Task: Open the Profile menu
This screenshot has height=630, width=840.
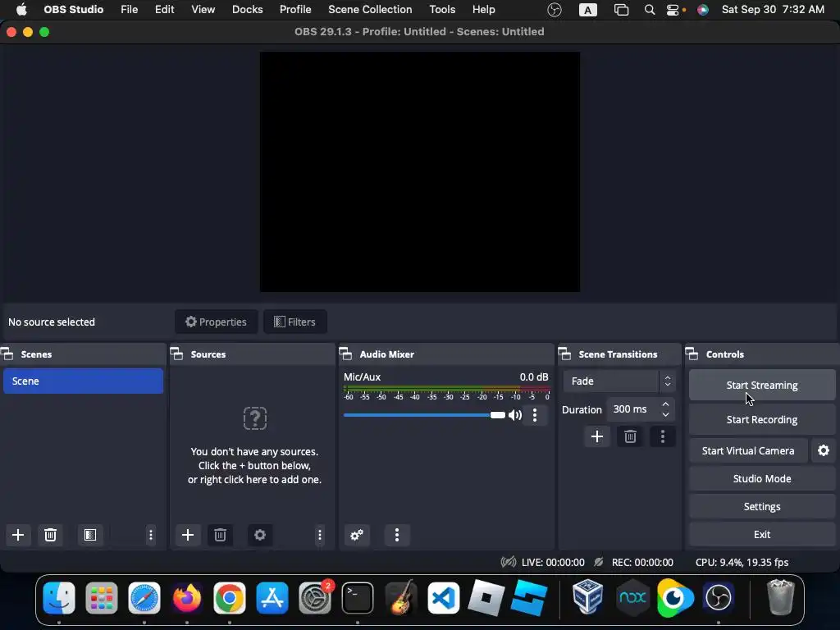Action: [295, 10]
